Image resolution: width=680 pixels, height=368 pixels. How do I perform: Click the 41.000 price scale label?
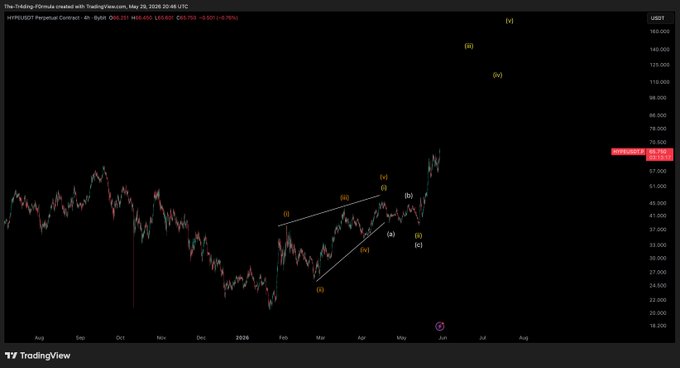click(658, 216)
